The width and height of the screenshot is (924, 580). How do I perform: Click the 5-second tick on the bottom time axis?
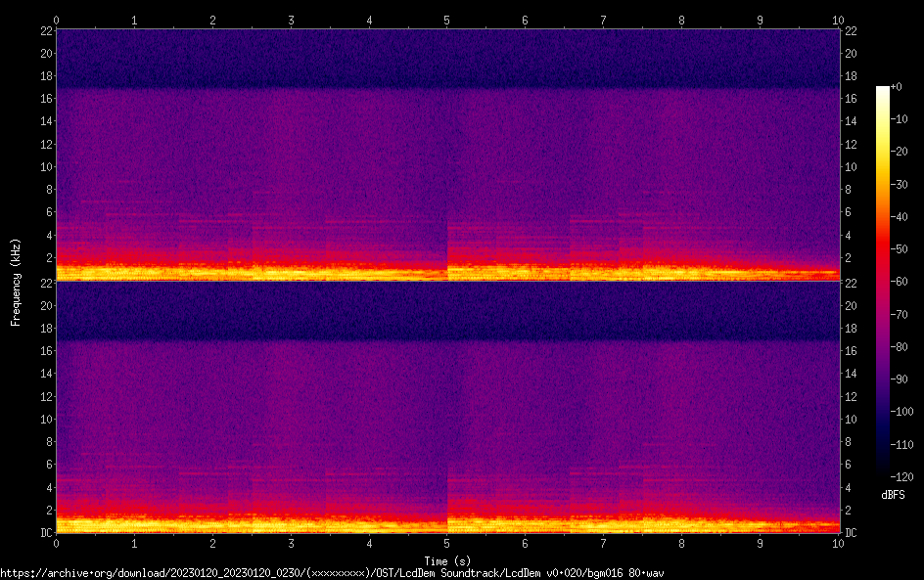pos(447,543)
